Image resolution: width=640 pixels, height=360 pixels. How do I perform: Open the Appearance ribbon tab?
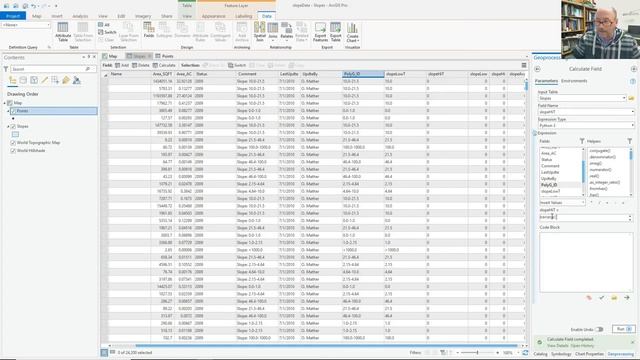(213, 16)
